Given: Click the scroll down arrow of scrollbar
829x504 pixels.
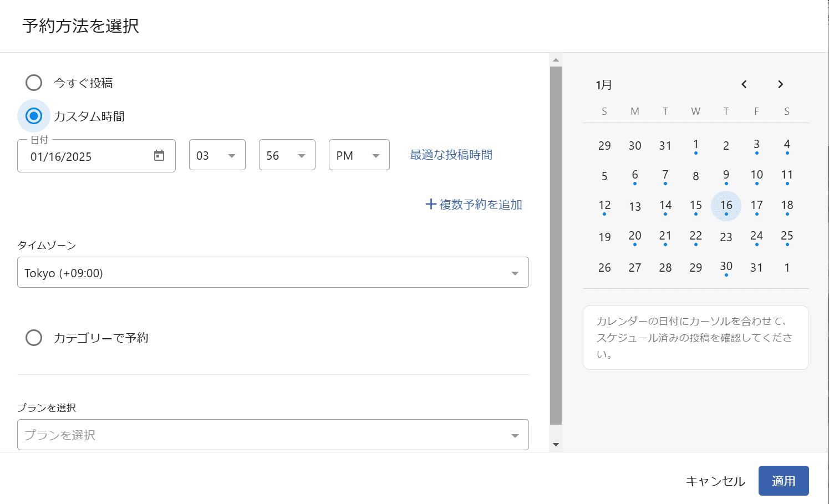Looking at the screenshot, I should 556,445.
